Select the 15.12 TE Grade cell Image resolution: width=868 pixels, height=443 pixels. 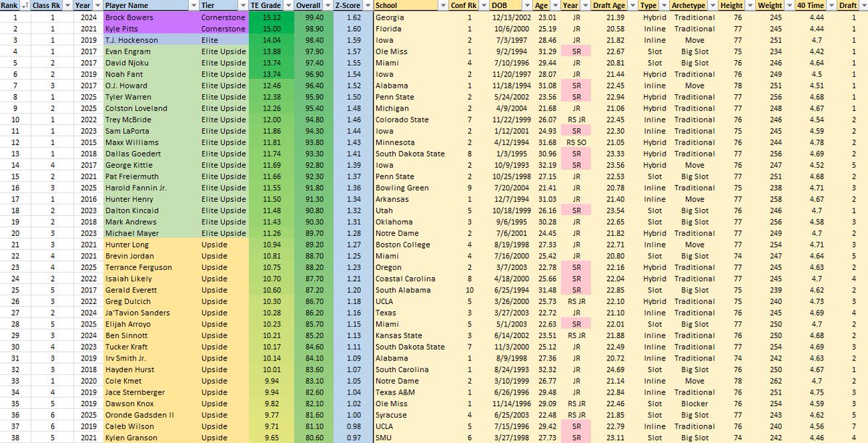[272, 17]
